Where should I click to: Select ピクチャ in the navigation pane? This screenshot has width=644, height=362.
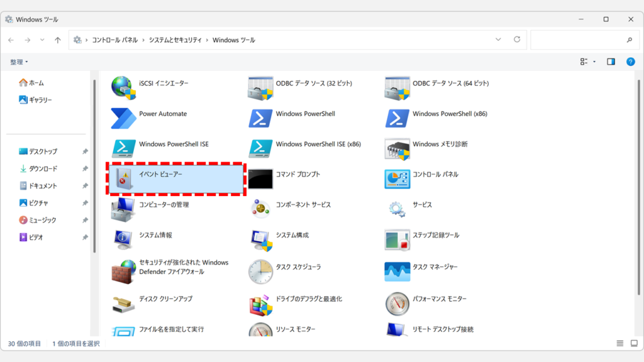pos(38,203)
